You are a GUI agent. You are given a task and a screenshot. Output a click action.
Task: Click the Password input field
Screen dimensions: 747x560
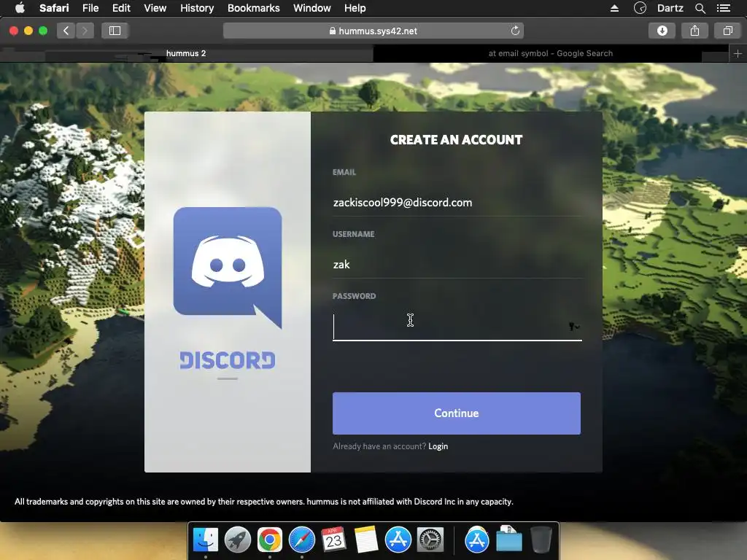point(457,327)
